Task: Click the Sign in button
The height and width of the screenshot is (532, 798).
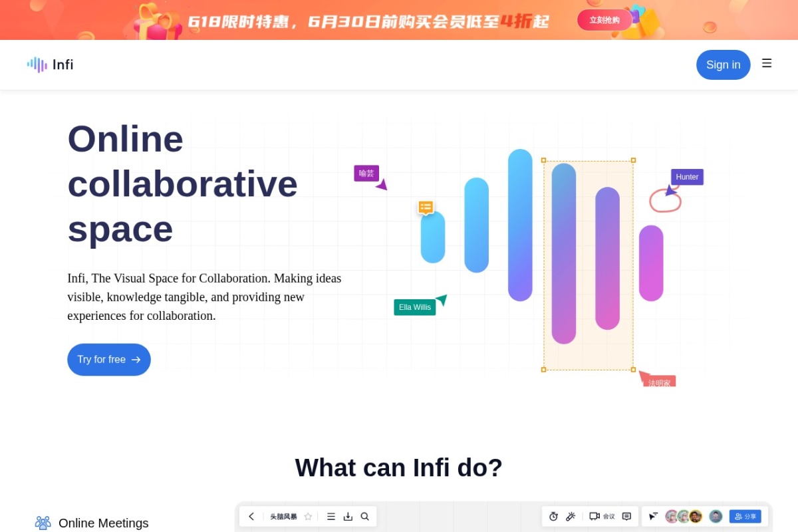Action: point(724,65)
